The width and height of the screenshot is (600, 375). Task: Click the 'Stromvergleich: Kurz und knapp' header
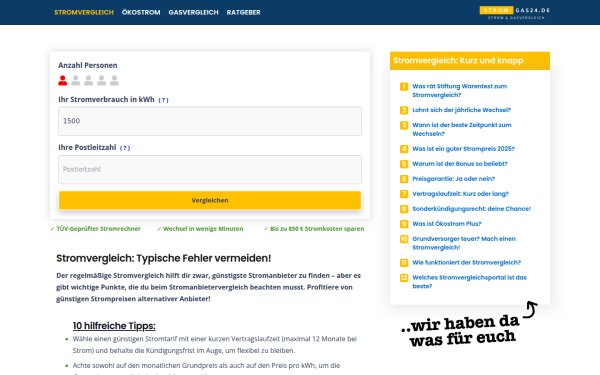470,61
